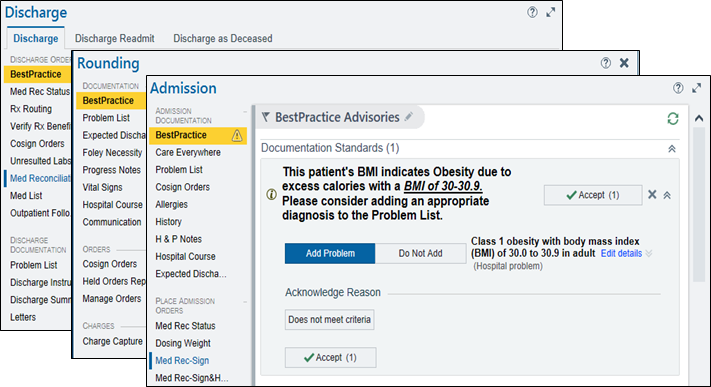Switch to Discharge Readmit tab
The height and width of the screenshot is (387, 711).
pos(115,39)
